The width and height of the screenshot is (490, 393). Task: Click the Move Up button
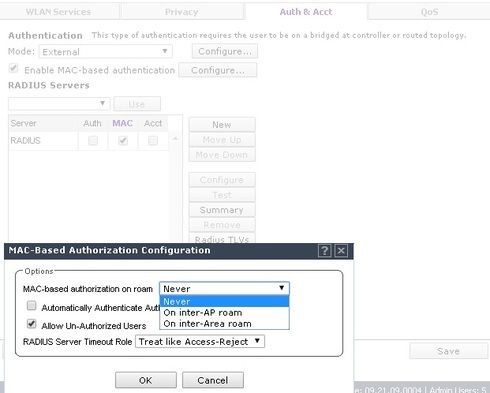click(222, 140)
